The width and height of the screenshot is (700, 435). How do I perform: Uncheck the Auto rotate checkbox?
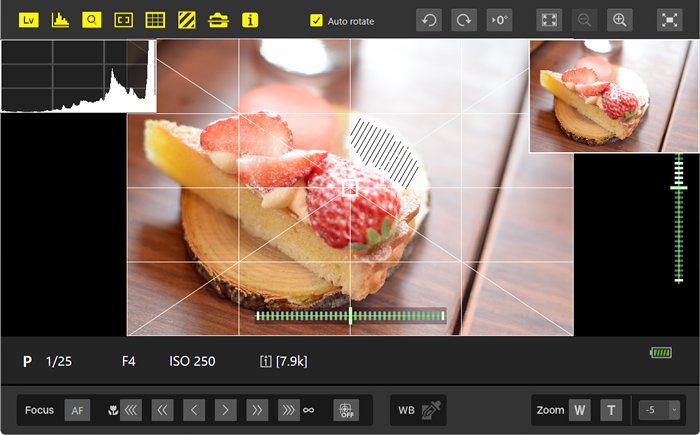pos(316,21)
